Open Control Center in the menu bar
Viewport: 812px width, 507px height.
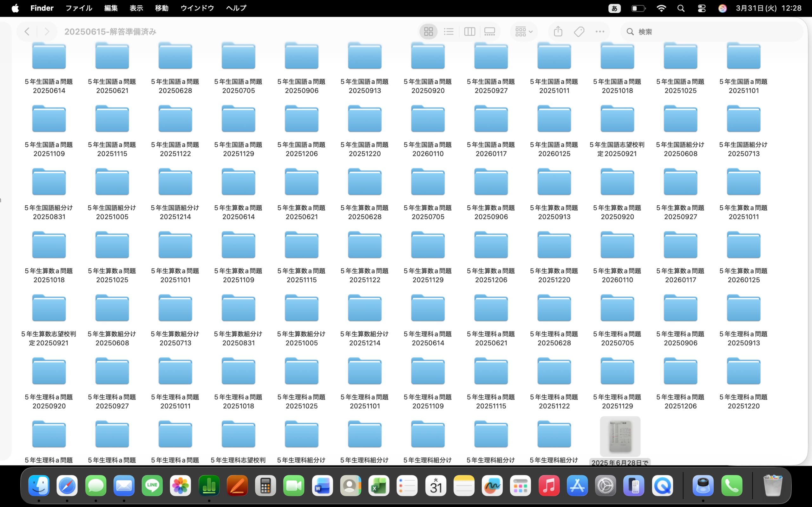702,8
